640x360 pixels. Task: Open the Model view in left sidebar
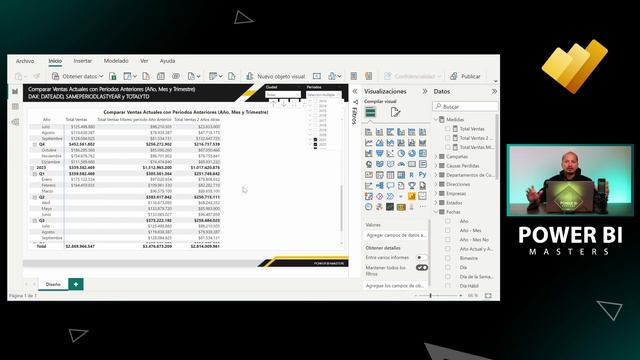(15, 122)
